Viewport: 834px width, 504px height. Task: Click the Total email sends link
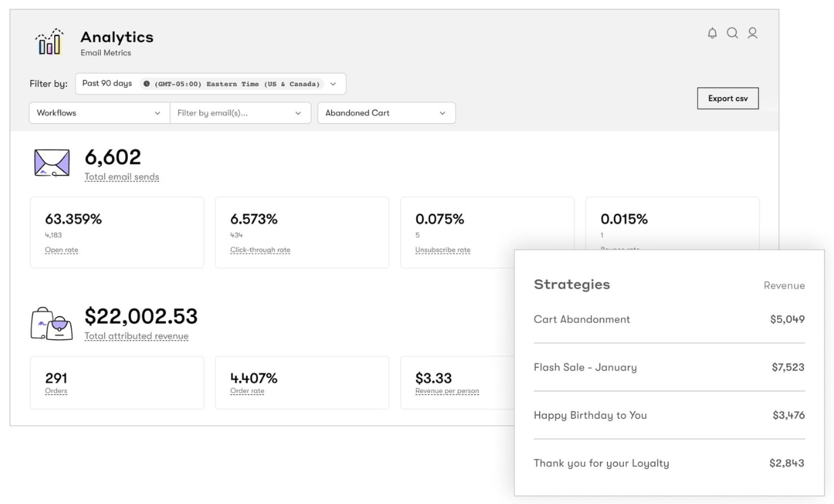coord(121,176)
